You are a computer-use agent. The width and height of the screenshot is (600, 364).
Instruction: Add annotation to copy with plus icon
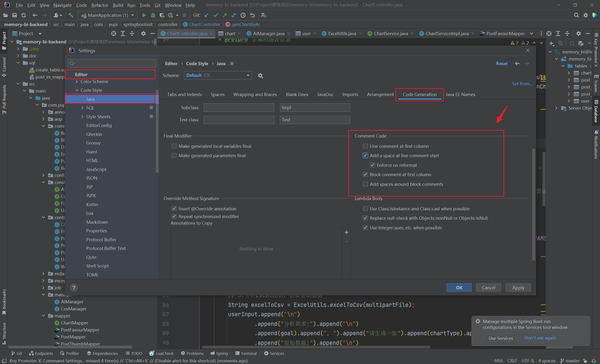[346, 233]
